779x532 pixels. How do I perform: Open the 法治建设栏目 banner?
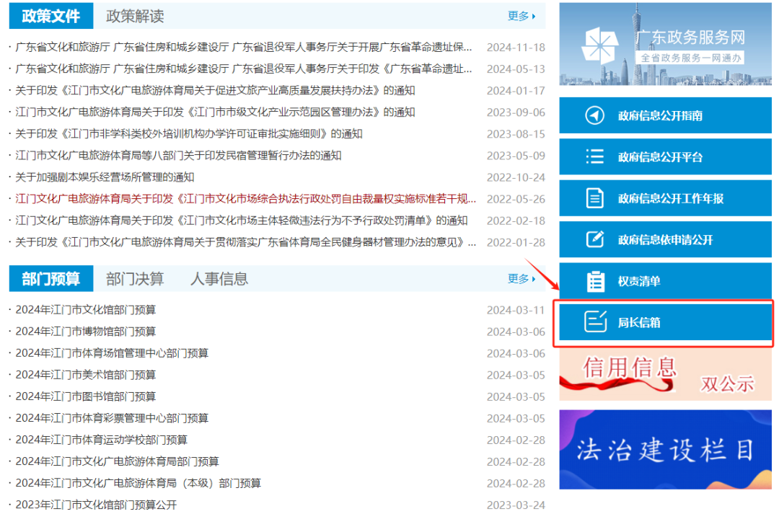[x=664, y=447]
